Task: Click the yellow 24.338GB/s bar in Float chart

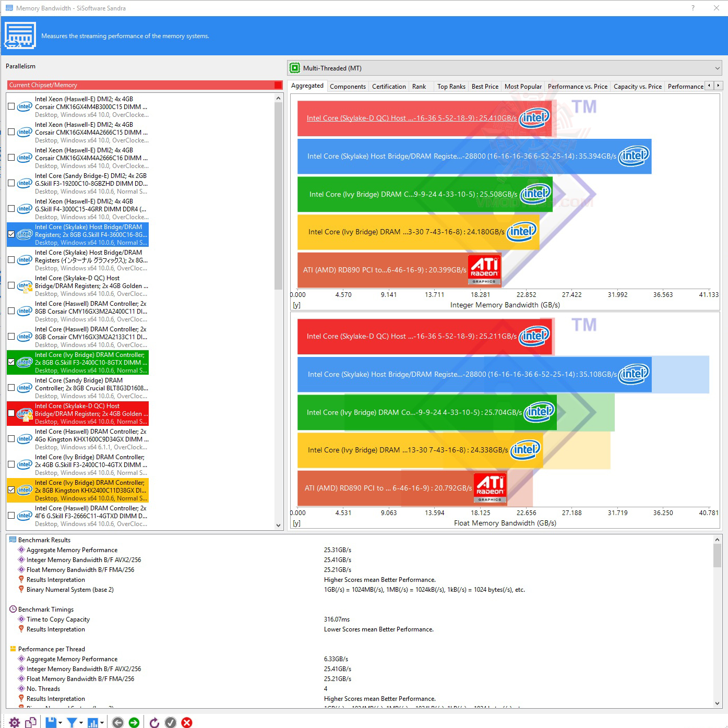Action: (420, 450)
